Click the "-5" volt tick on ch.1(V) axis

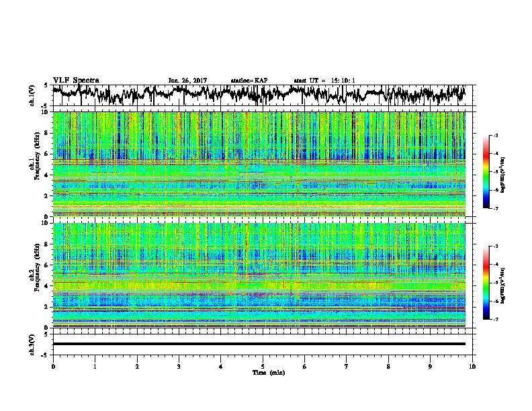tap(44, 106)
